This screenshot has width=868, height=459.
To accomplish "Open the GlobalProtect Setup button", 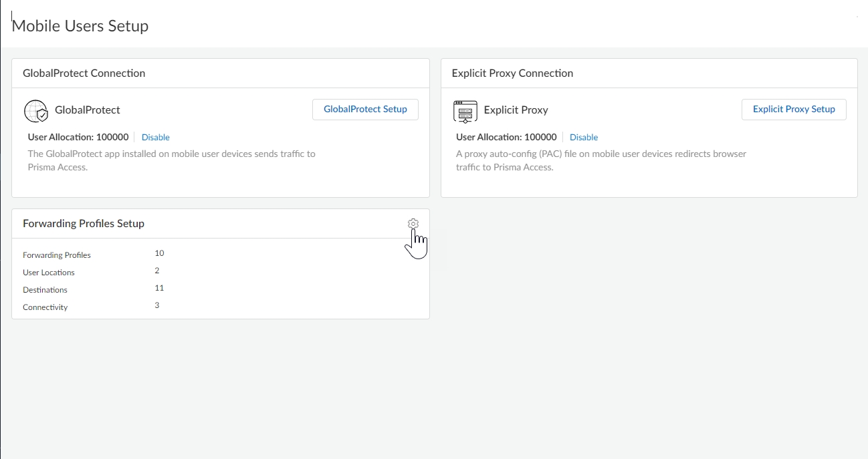I will coord(365,110).
